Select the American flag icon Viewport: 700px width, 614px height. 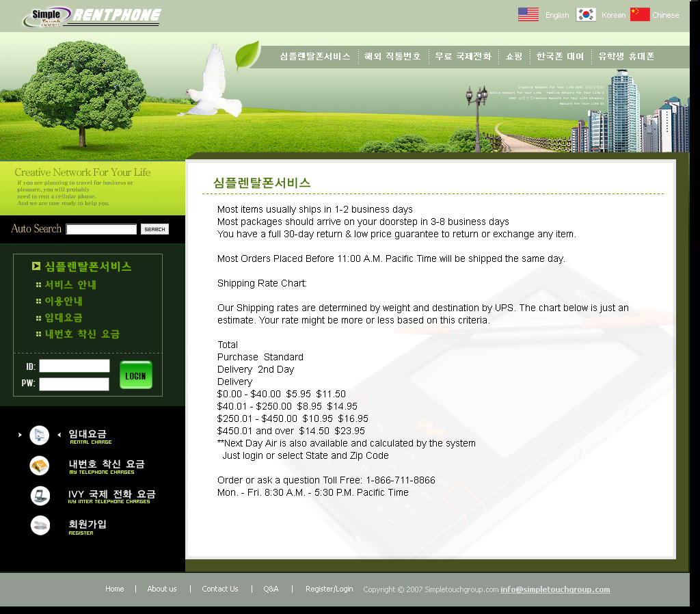point(528,14)
